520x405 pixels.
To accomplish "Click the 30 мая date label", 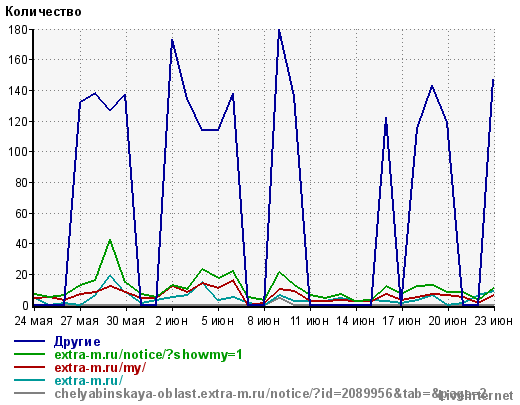I will pos(126,321).
